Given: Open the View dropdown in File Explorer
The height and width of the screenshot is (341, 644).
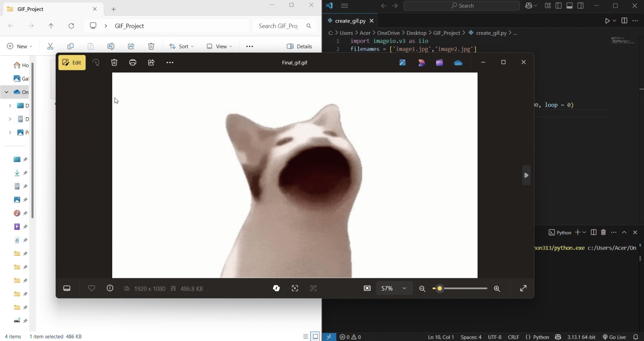Looking at the screenshot, I should pyautogui.click(x=219, y=46).
